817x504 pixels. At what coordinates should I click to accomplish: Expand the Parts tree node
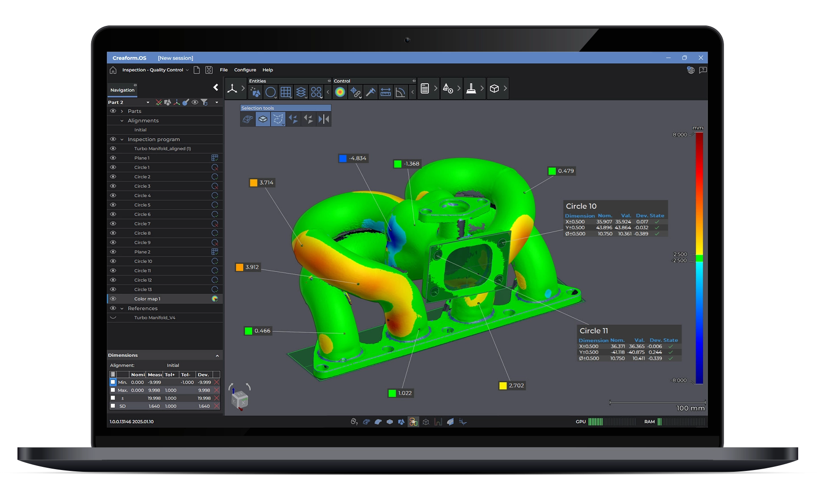click(122, 111)
